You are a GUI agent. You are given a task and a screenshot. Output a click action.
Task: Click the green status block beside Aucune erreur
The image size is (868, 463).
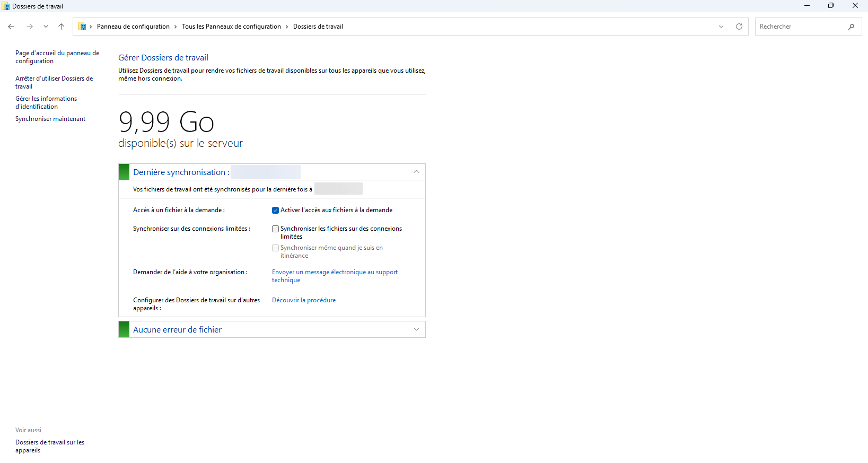(x=124, y=329)
